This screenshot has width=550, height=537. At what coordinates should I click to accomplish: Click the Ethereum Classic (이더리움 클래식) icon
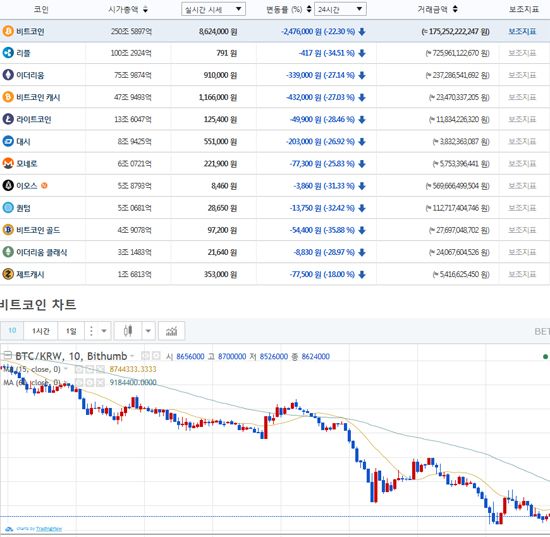(x=8, y=252)
